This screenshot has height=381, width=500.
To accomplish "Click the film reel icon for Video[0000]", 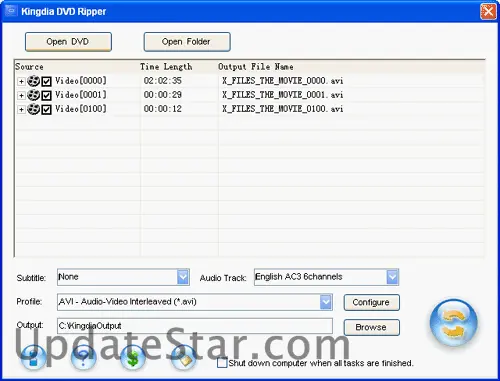I will coord(33,81).
